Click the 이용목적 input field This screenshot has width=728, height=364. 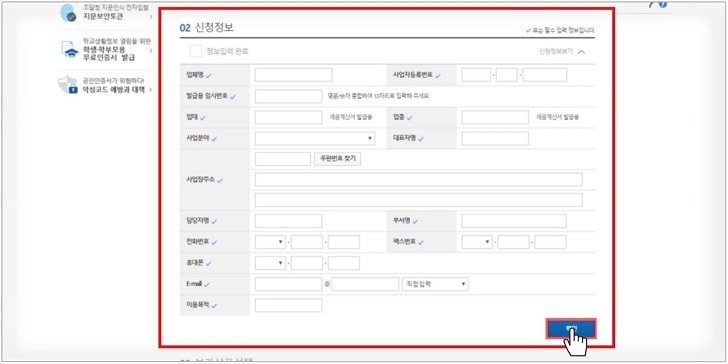point(288,305)
